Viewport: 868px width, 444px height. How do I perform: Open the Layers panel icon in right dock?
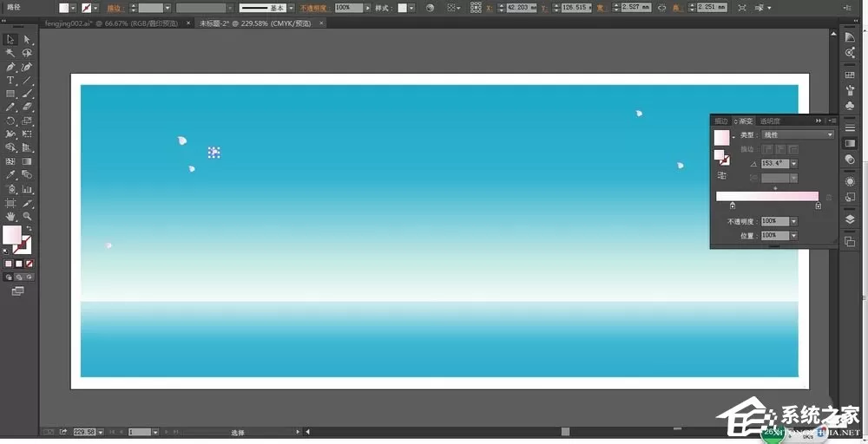[850, 219]
